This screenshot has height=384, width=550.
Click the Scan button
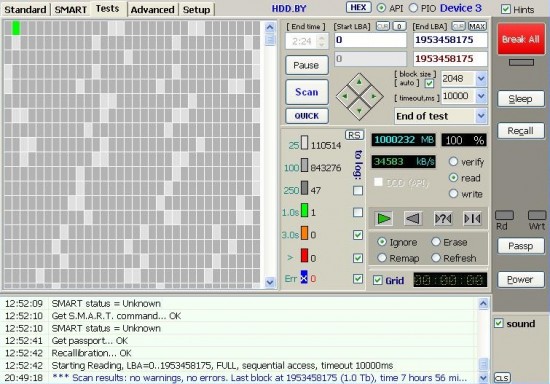coord(307,92)
